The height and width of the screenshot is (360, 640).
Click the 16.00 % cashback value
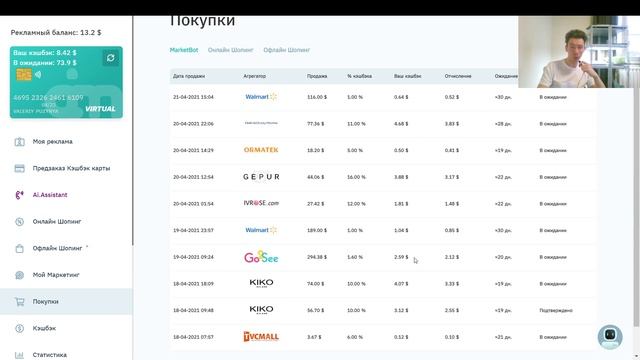click(356, 177)
